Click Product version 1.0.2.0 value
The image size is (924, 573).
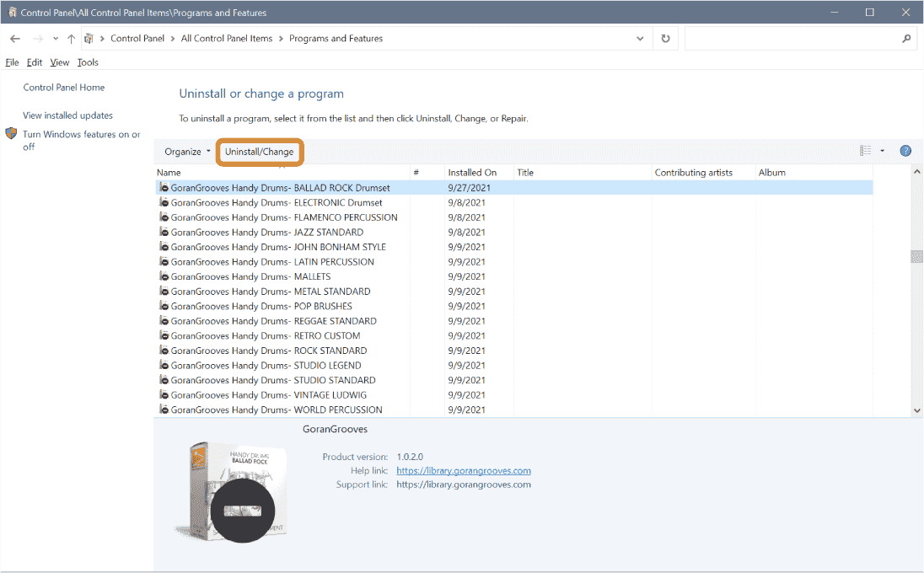point(410,457)
